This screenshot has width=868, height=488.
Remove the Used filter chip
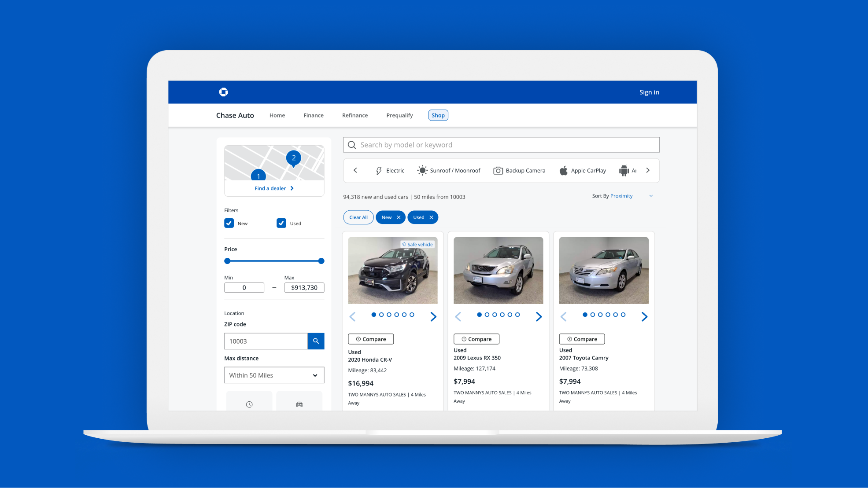[431, 217]
